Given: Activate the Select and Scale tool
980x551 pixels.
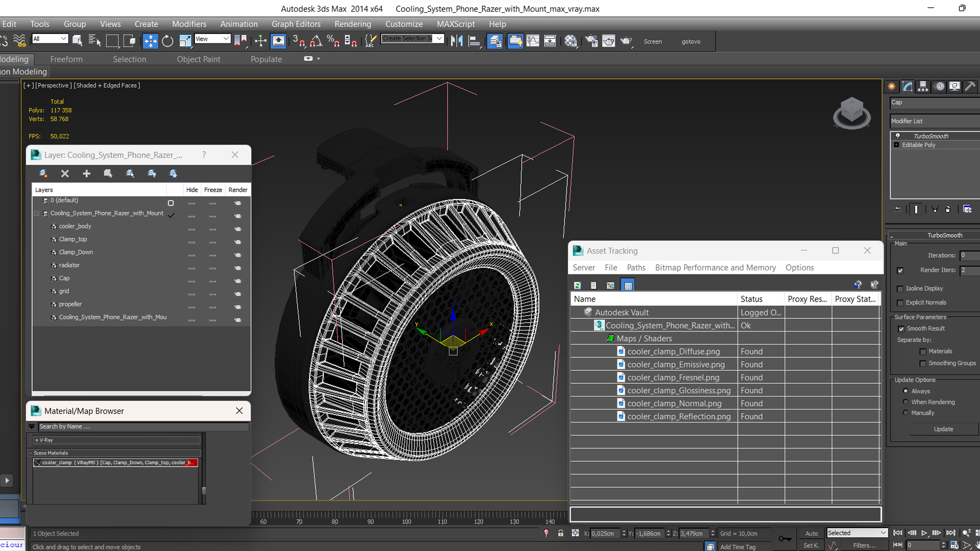Looking at the screenshot, I should click(185, 41).
